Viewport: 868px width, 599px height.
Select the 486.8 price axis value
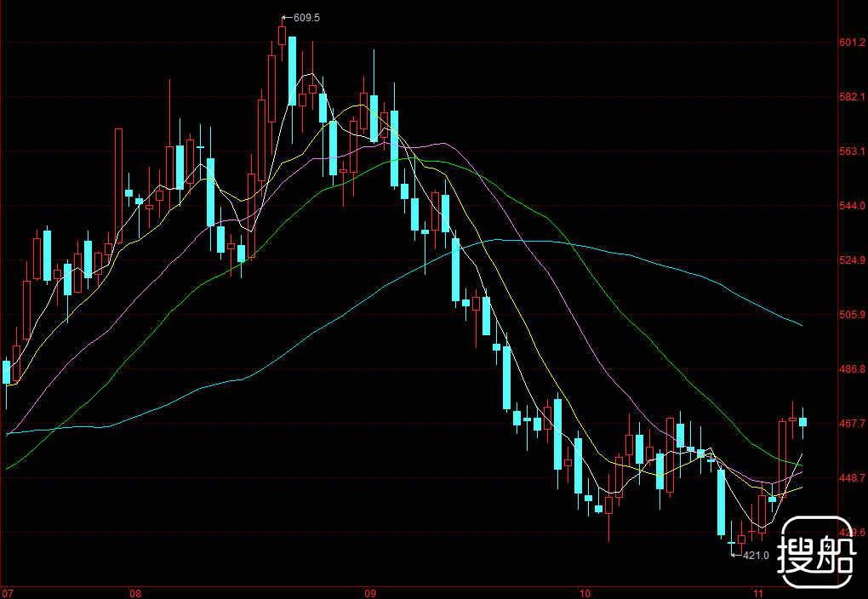[x=852, y=369]
